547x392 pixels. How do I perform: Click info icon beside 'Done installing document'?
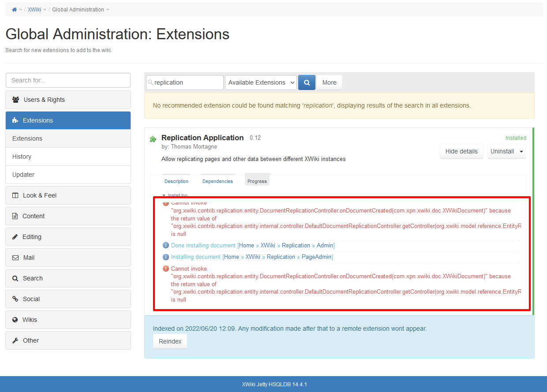[166, 245]
